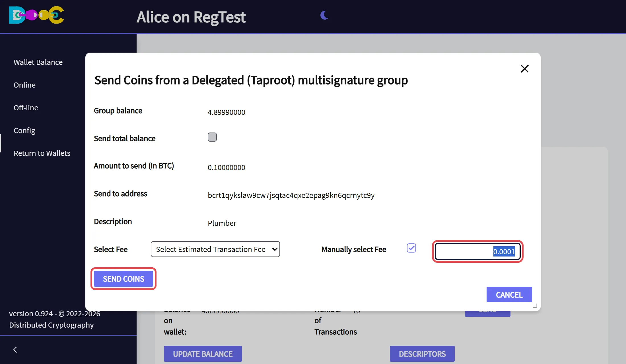Open Wallet Balance menu item
The width and height of the screenshot is (626, 364).
tap(38, 62)
